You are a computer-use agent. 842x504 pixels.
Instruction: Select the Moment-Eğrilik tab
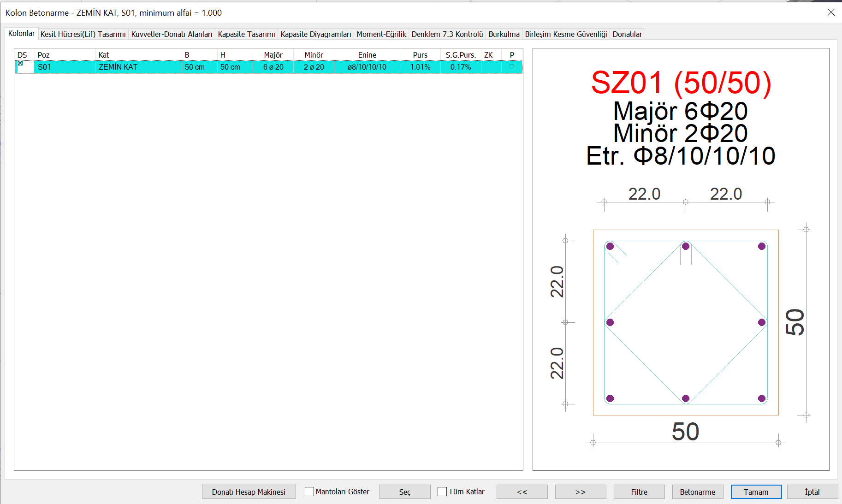(381, 34)
